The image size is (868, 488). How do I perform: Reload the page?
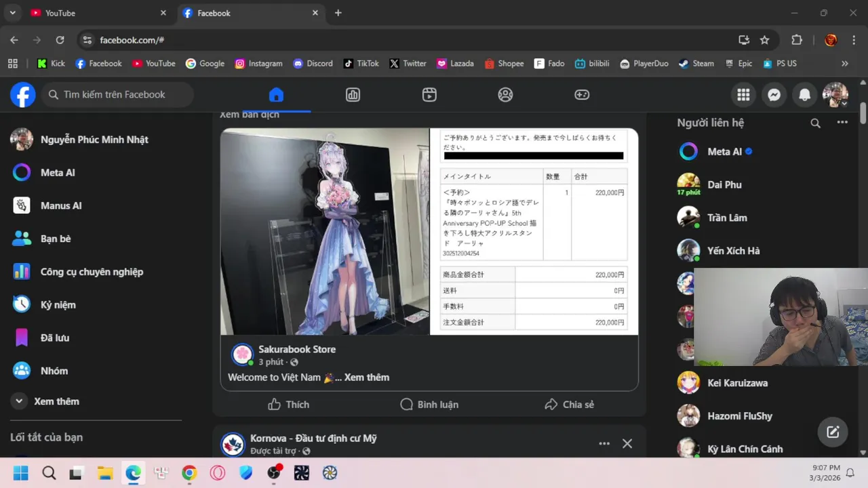60,40
